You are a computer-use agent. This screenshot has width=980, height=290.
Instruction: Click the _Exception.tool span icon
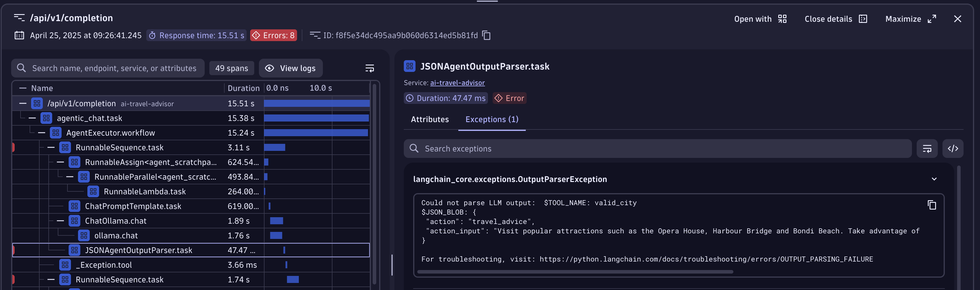point(65,265)
